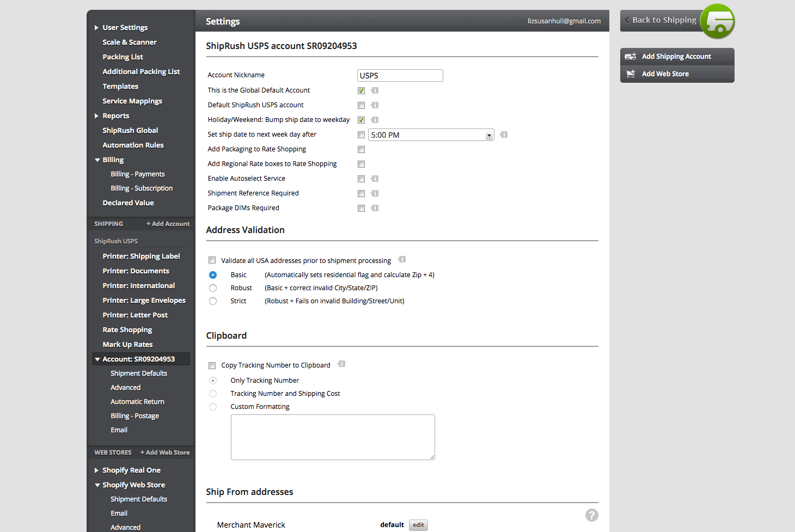Screen dimensions: 795x532
Task: Check Default ShipRush USPS account box
Action: click(x=361, y=105)
